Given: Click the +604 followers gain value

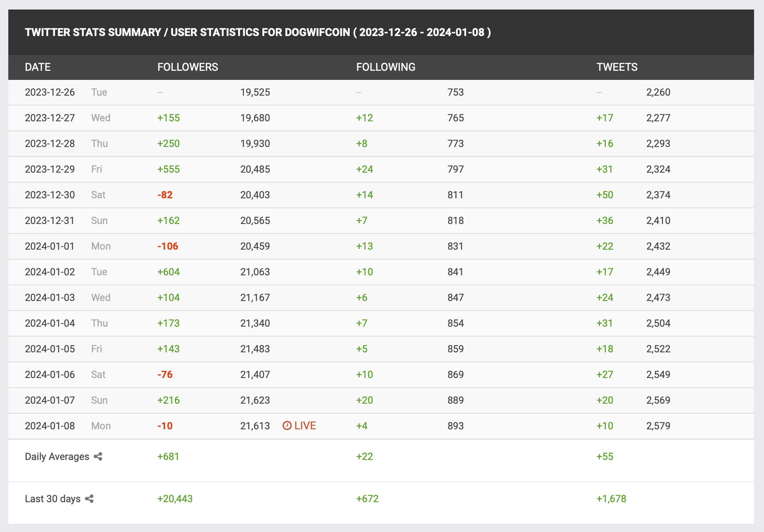Looking at the screenshot, I should point(169,272).
